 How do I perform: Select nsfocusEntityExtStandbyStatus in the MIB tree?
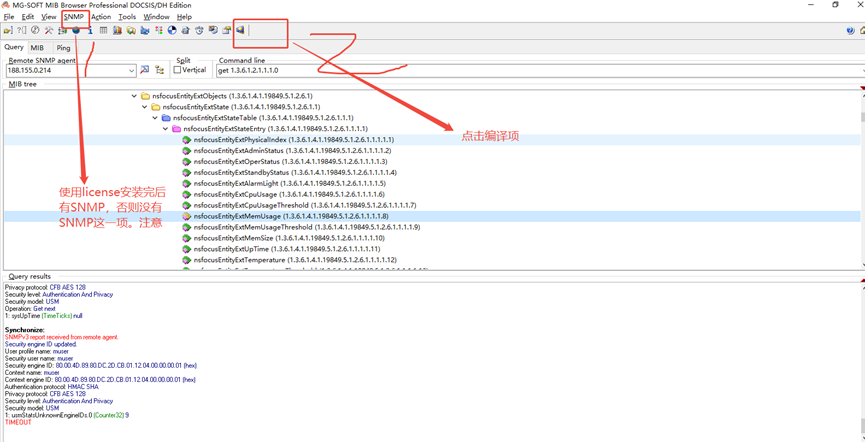tap(295, 172)
